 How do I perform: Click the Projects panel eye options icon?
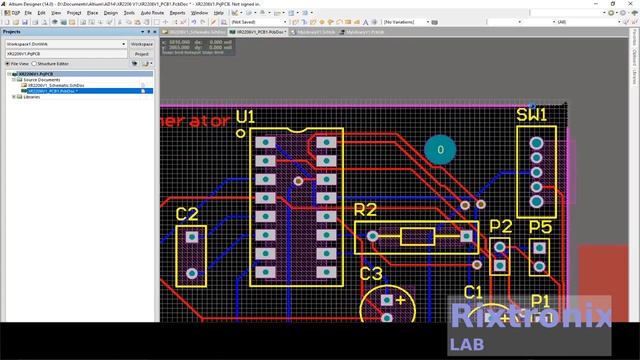(135, 64)
